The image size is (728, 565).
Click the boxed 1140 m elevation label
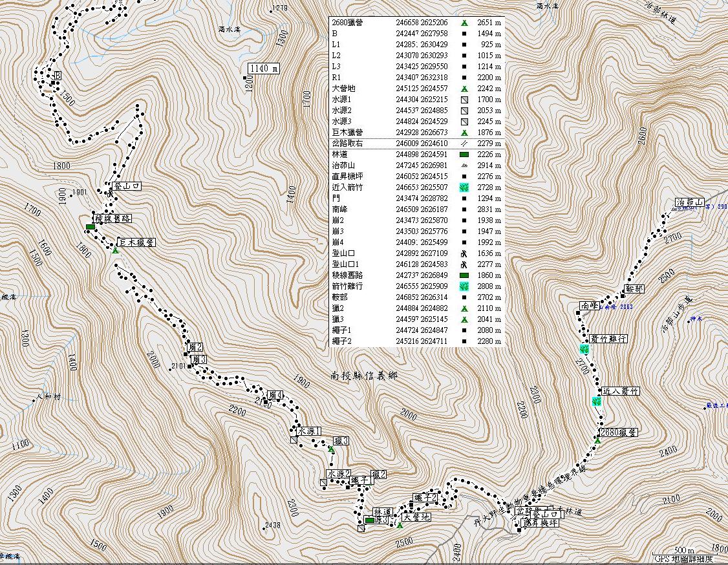point(264,69)
